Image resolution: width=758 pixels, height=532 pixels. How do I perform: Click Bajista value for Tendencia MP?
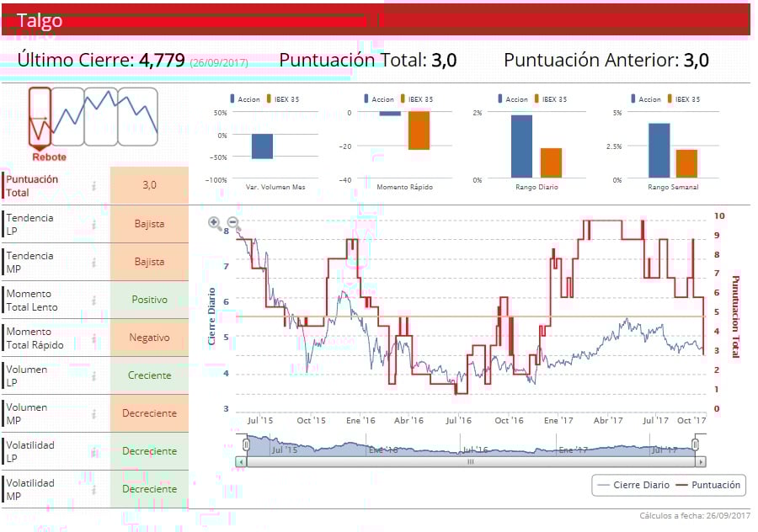[x=149, y=262]
